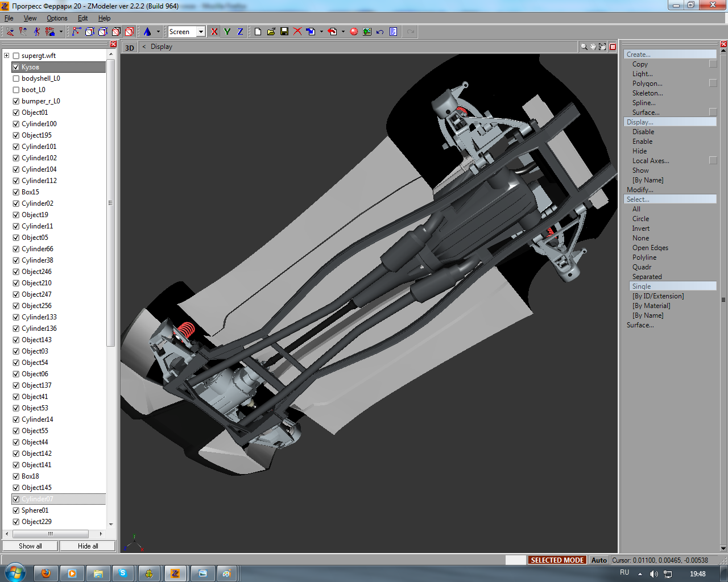Toggle the supergt.wft checkbox
Screen dimensions: 728x582
(16, 56)
